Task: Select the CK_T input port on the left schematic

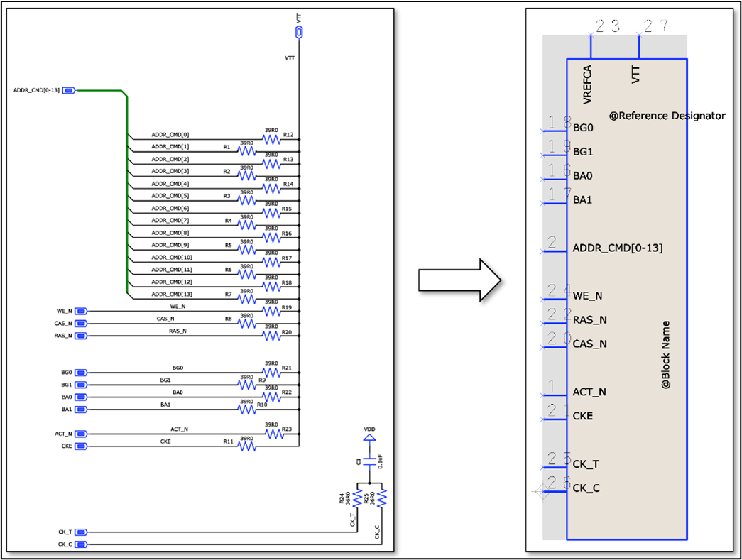Action: (81, 532)
